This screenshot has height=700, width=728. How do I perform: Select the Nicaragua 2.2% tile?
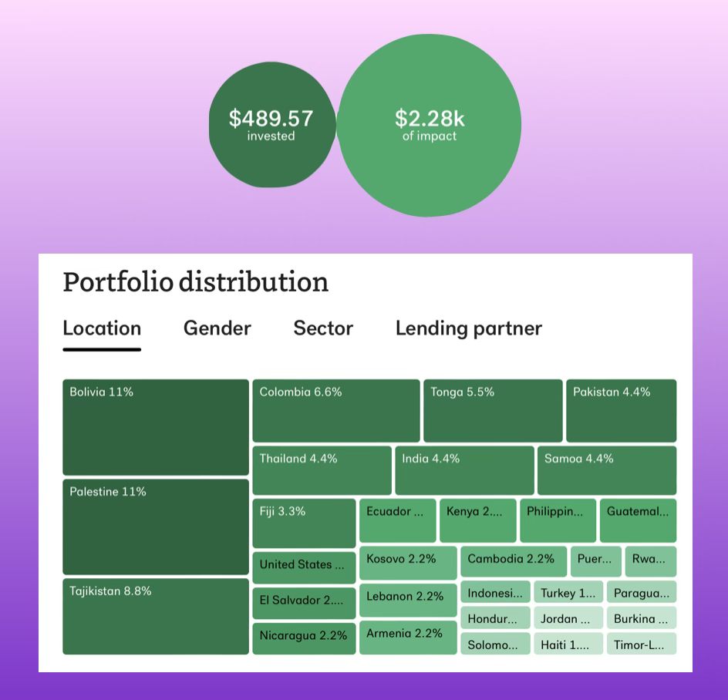[304, 639]
